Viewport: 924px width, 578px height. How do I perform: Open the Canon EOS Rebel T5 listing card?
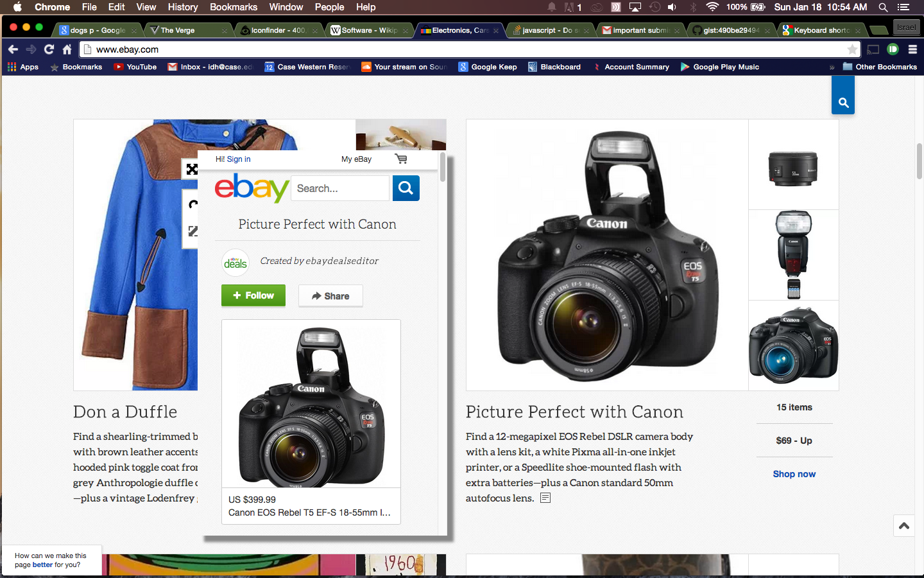coord(311,422)
